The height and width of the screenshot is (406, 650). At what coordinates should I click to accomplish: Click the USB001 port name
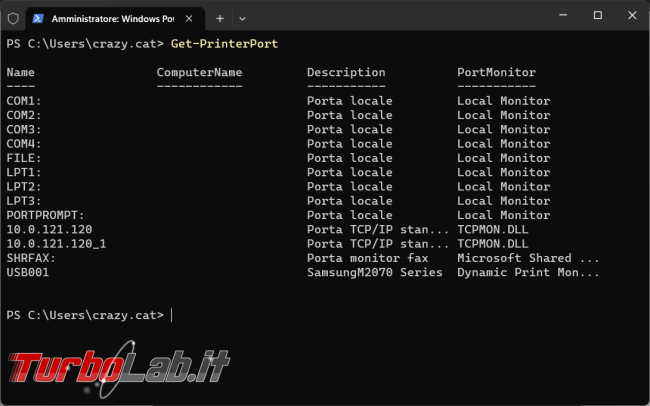28,272
